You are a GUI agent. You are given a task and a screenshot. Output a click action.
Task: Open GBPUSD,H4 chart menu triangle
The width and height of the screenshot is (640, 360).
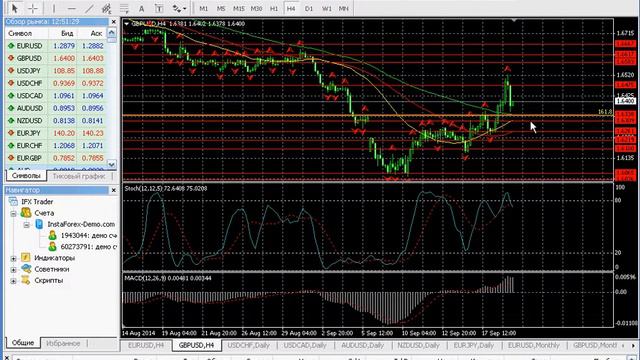coord(127,24)
